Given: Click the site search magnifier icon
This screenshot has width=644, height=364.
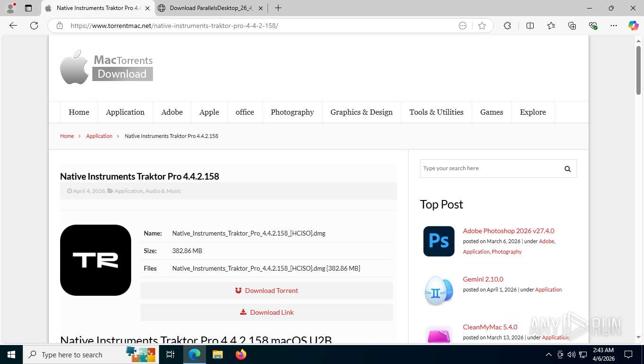Looking at the screenshot, I should tap(567, 169).
